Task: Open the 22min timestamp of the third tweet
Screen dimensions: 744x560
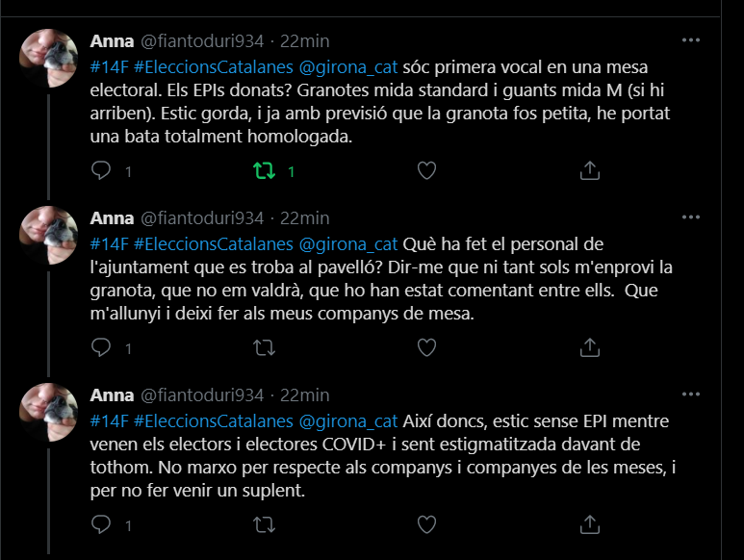Action: click(x=305, y=395)
